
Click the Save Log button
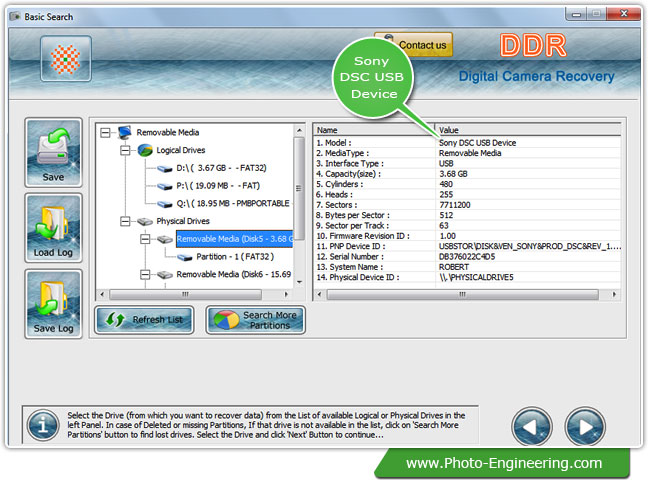point(53,304)
